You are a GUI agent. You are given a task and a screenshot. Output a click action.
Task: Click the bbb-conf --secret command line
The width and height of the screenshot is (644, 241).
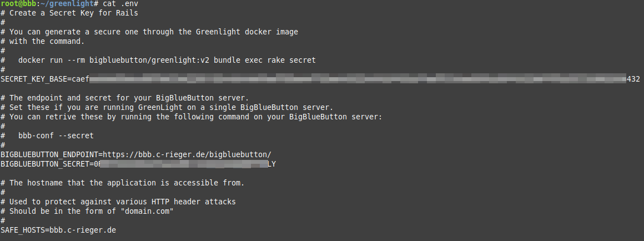56,135
